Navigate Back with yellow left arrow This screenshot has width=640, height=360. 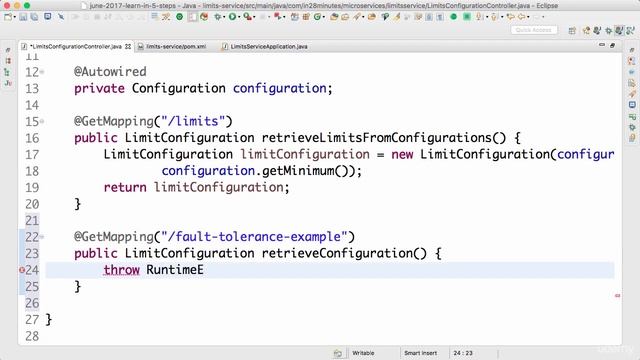[521, 17]
